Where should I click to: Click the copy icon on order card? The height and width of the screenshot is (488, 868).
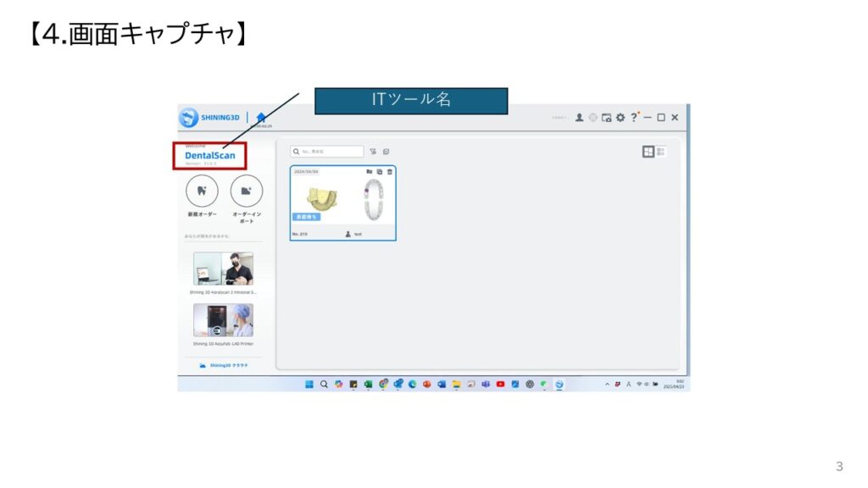(380, 172)
